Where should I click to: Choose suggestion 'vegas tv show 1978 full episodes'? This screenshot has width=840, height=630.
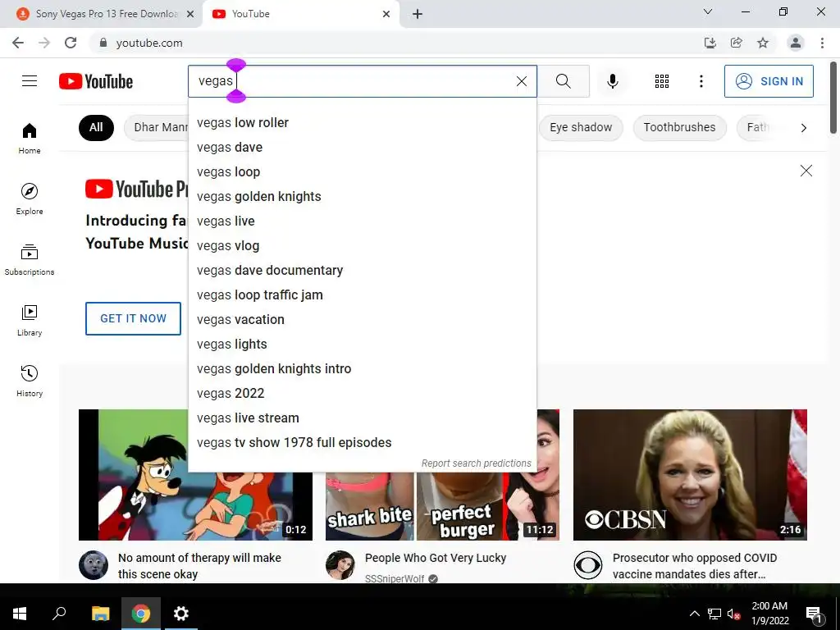pyautogui.click(x=363, y=443)
